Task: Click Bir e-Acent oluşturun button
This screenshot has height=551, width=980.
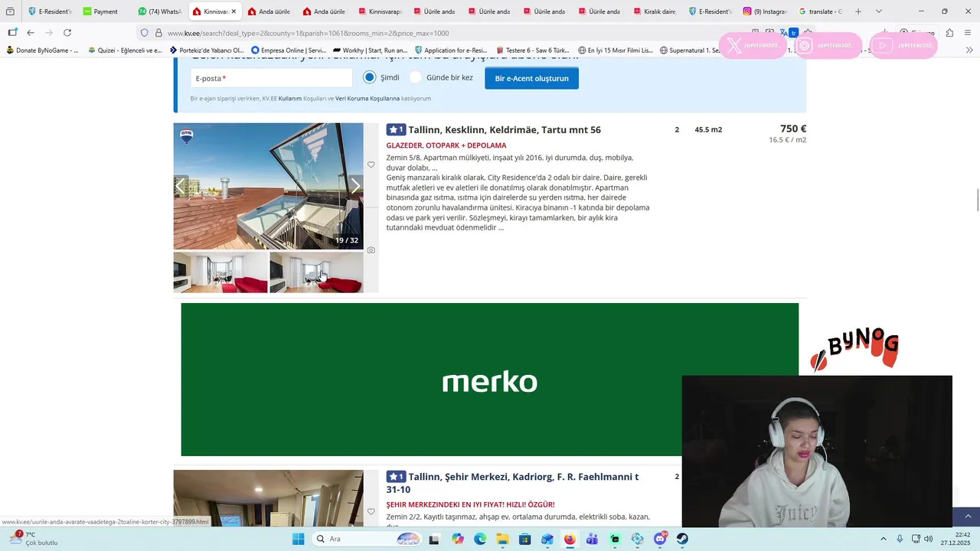Action: [531, 78]
